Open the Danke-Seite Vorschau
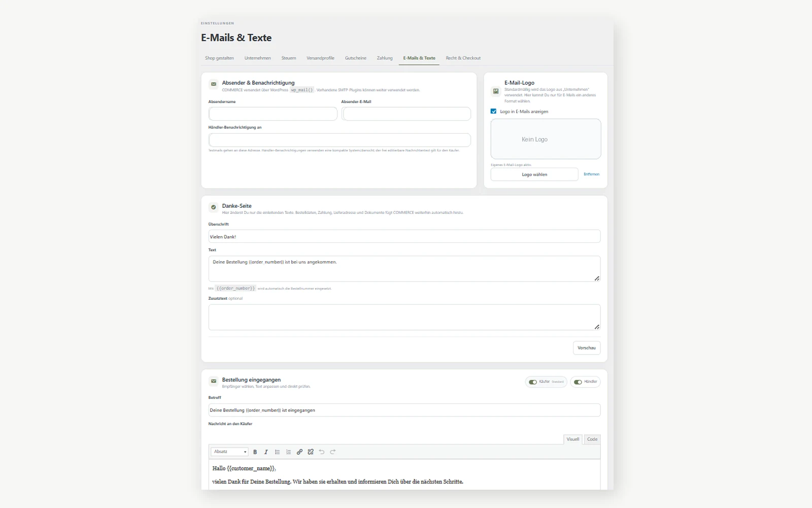This screenshot has height=508, width=812. click(x=587, y=348)
